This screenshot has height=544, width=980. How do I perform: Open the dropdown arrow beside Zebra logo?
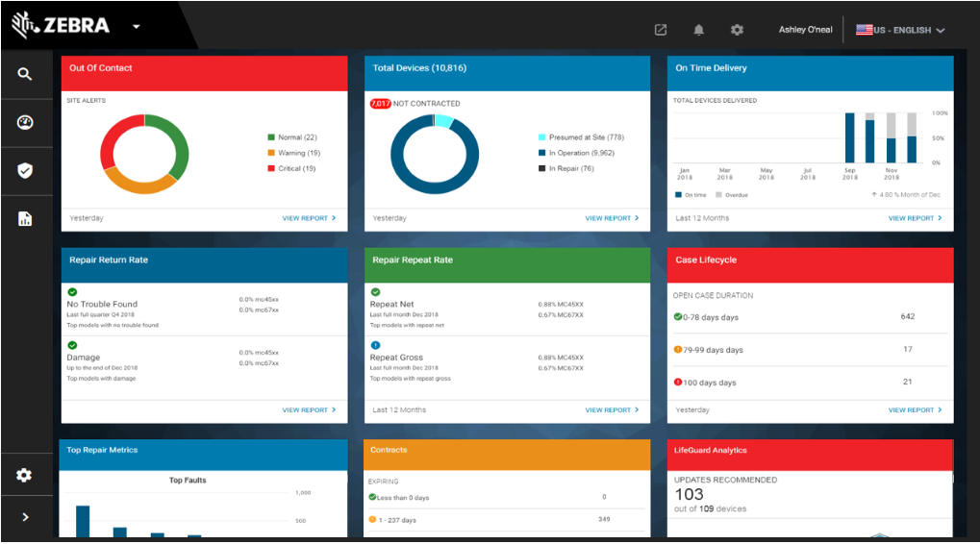point(137,26)
